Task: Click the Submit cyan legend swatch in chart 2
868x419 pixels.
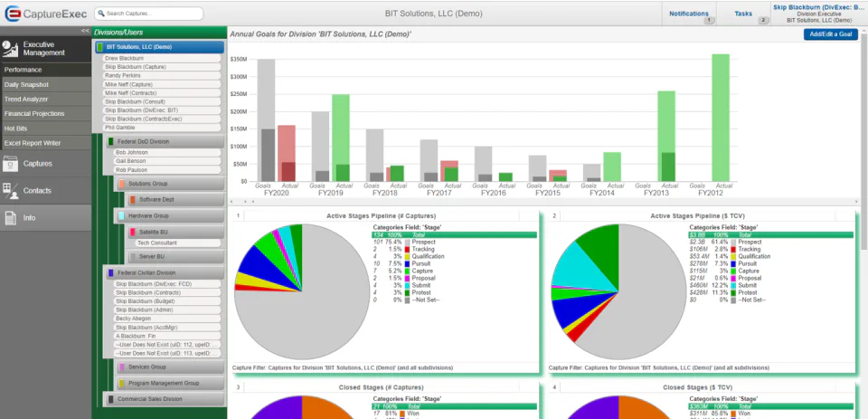Action: point(733,285)
